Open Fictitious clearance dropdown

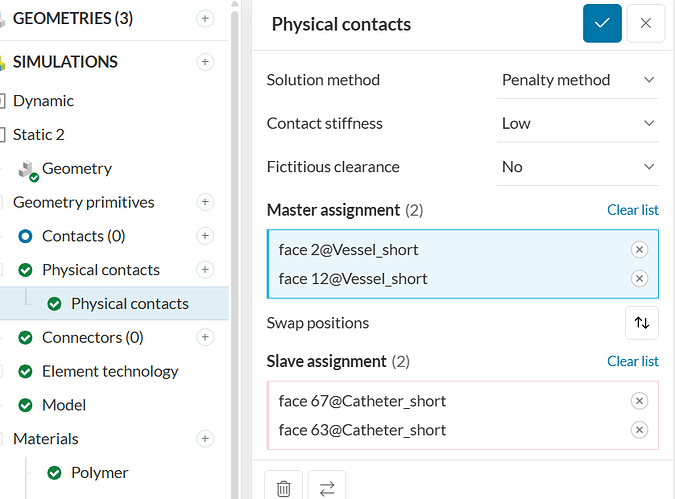(x=578, y=167)
